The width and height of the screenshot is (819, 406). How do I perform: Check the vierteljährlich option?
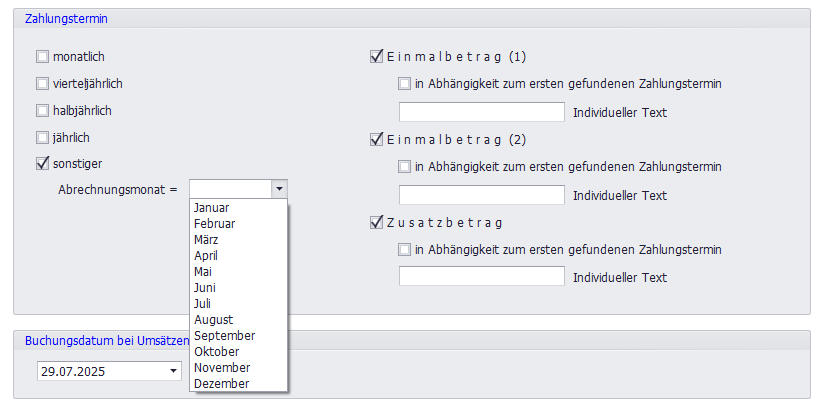pyautogui.click(x=43, y=84)
